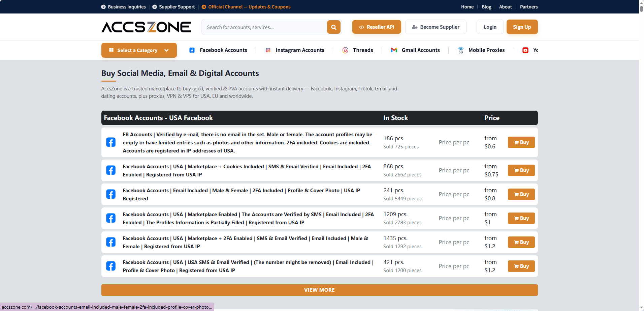
Task: Open the Select a Category dropdown
Action: click(139, 50)
